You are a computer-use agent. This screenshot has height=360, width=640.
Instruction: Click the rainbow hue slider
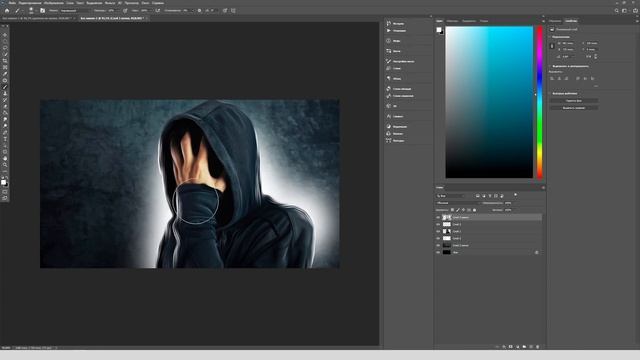[x=540, y=102]
